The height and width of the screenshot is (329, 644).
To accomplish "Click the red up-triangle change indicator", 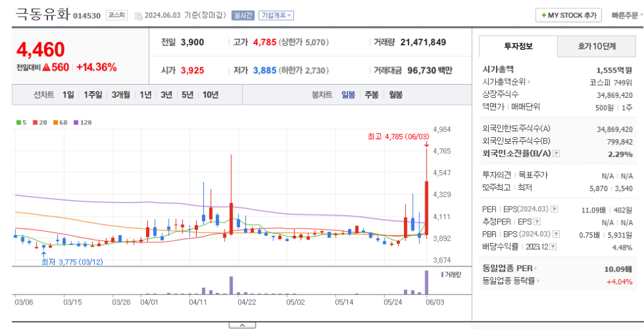I will (46, 67).
